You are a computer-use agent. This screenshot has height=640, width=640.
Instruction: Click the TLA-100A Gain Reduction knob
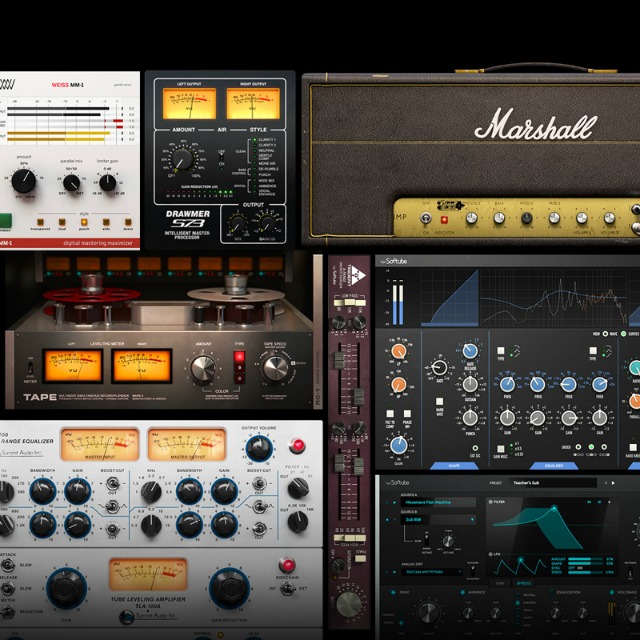[x=229, y=589]
